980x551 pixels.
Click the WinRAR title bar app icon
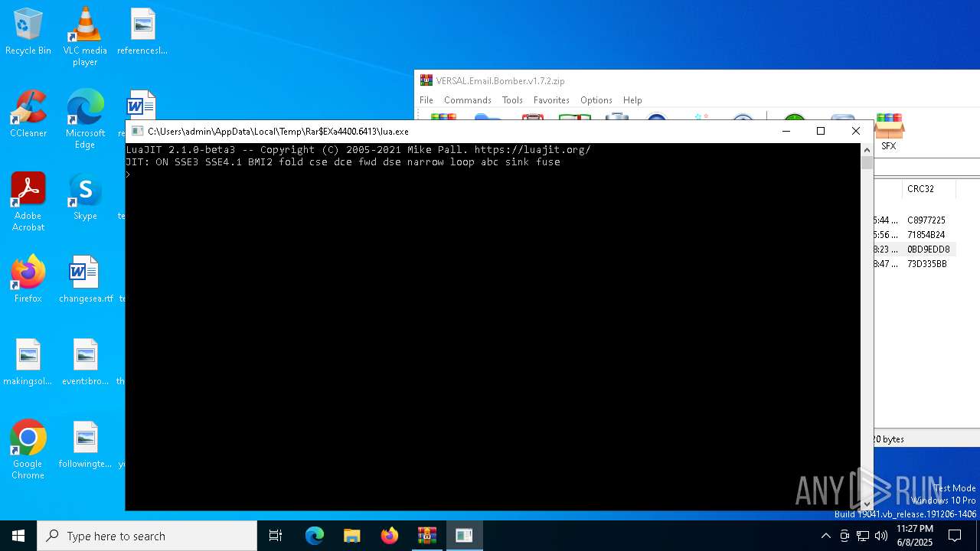pyautogui.click(x=426, y=80)
